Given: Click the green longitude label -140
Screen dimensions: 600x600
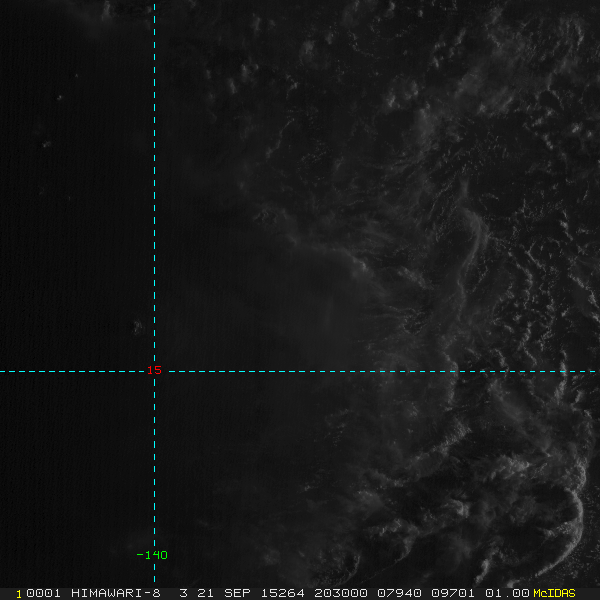Looking at the screenshot, I should point(152,555).
